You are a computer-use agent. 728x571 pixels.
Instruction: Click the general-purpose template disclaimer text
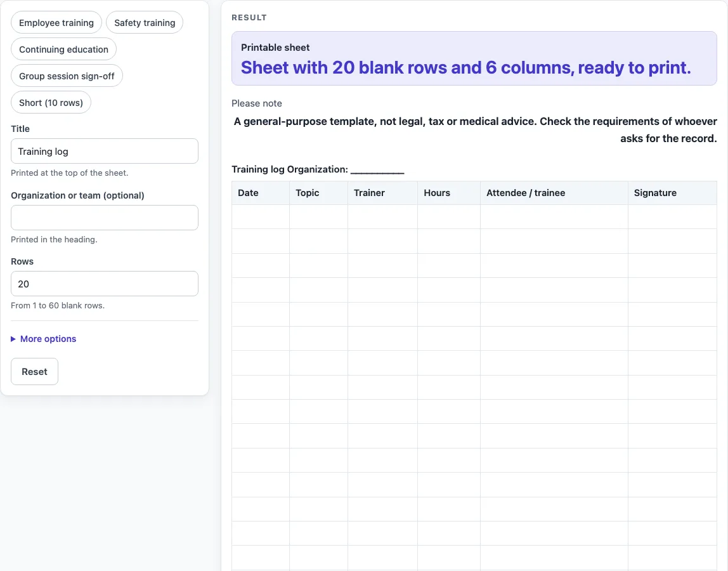pyautogui.click(x=476, y=129)
